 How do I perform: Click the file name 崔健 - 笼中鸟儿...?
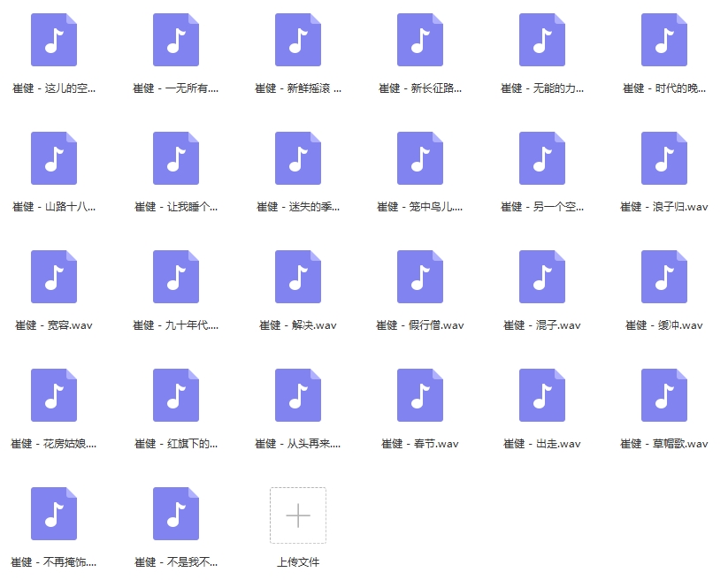tap(420, 207)
